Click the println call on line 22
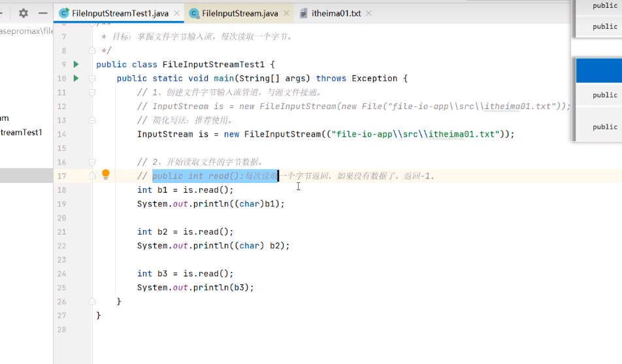This screenshot has height=364, width=622. coord(211,246)
